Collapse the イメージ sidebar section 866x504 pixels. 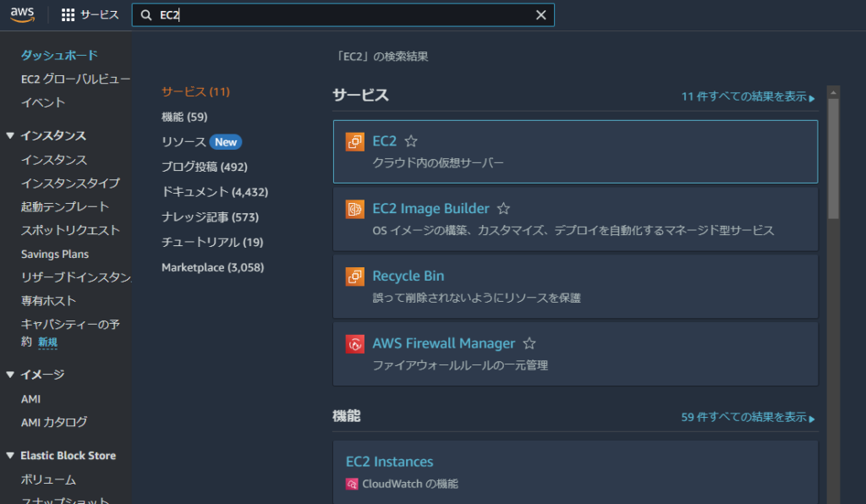[10, 375]
